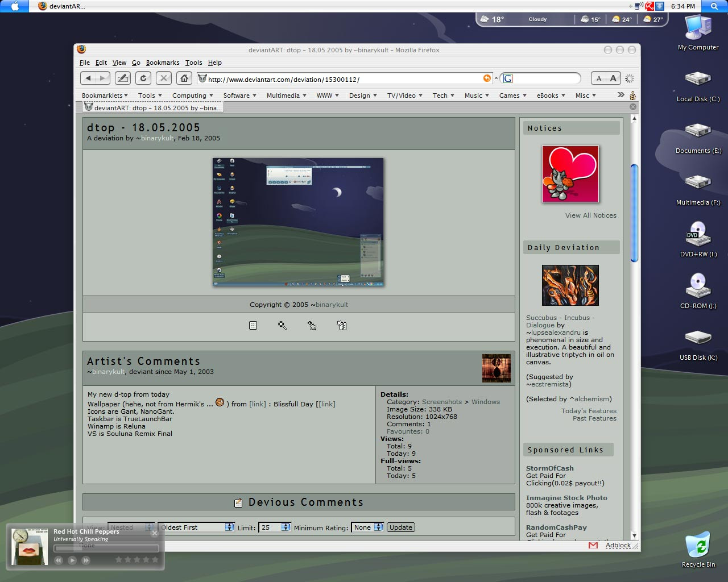Select the Recycle Bin desktop icon
This screenshot has width=728, height=582.
pyautogui.click(x=698, y=549)
